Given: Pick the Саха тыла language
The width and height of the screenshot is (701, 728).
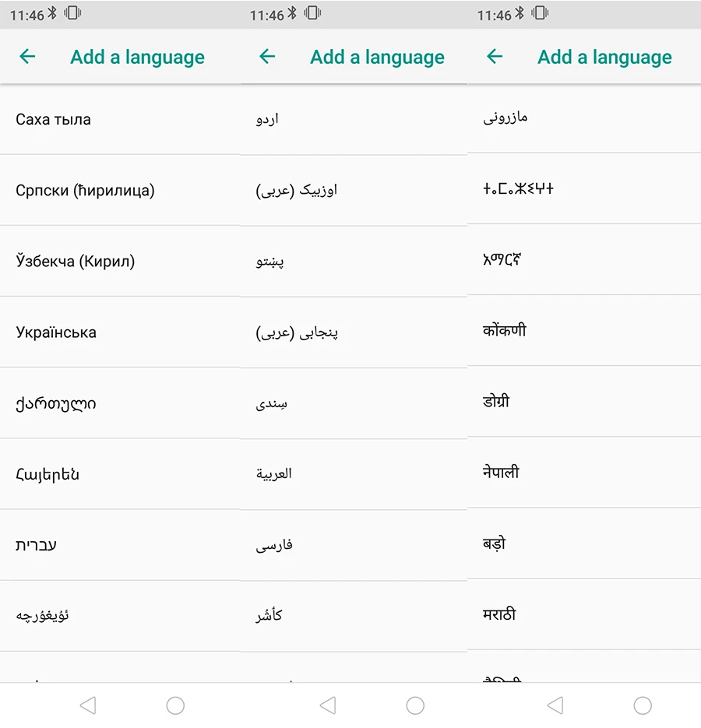Looking at the screenshot, I should (120, 119).
